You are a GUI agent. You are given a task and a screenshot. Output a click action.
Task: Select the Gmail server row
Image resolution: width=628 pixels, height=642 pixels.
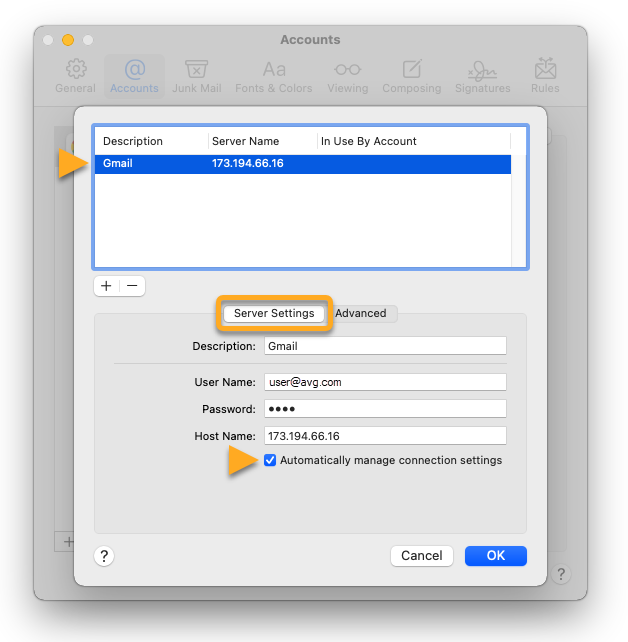click(302, 163)
